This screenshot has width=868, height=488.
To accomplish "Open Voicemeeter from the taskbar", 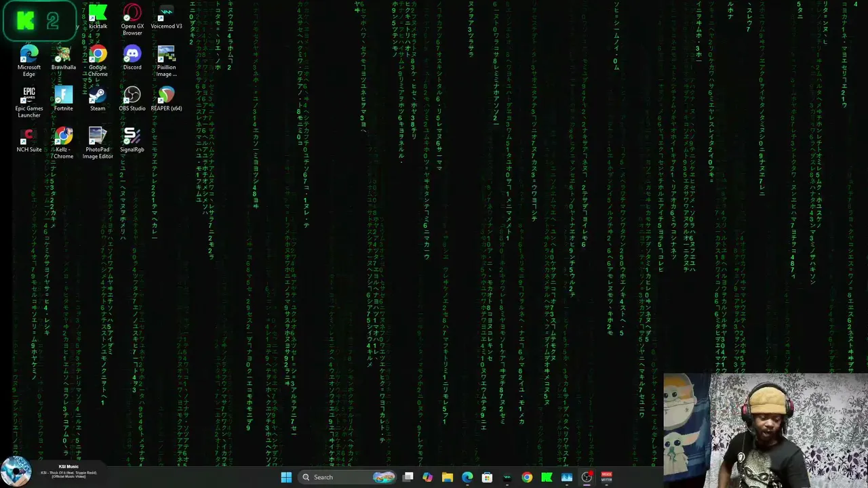I will click(x=606, y=477).
